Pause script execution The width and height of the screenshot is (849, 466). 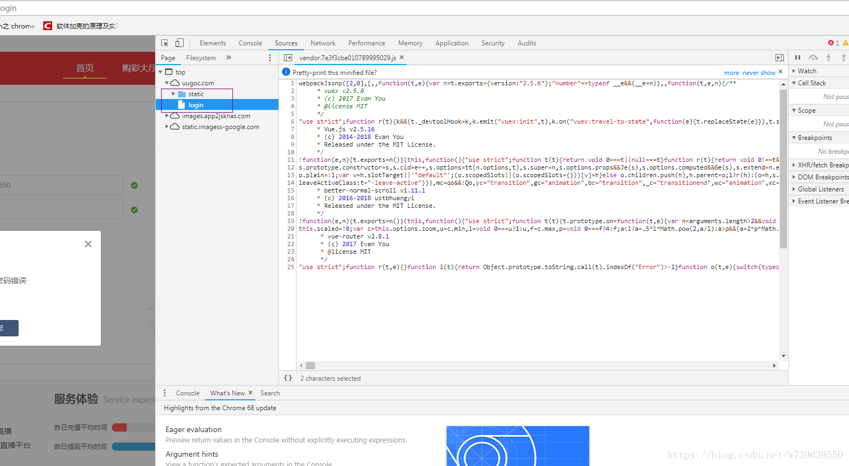click(x=798, y=57)
